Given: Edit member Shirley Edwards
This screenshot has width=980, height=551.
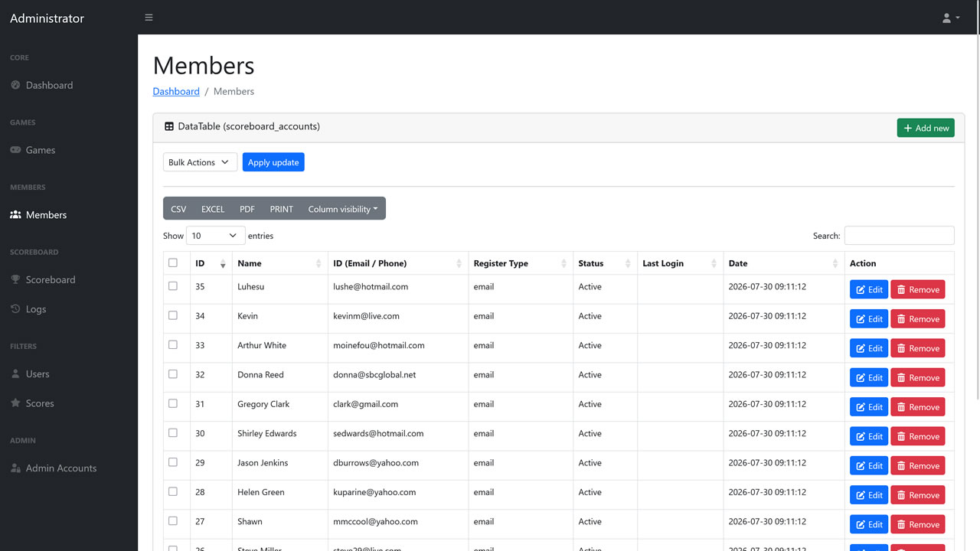Looking at the screenshot, I should tap(869, 436).
